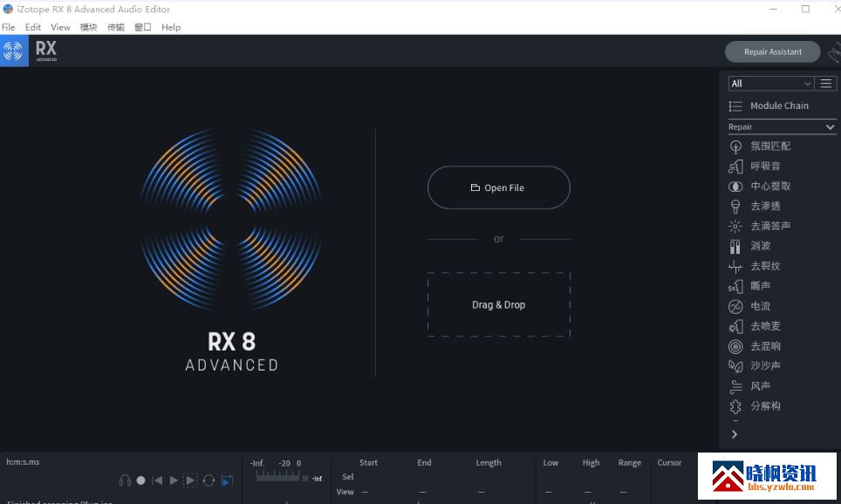Click the Open File button
Screen dimensions: 841x504
pos(498,187)
